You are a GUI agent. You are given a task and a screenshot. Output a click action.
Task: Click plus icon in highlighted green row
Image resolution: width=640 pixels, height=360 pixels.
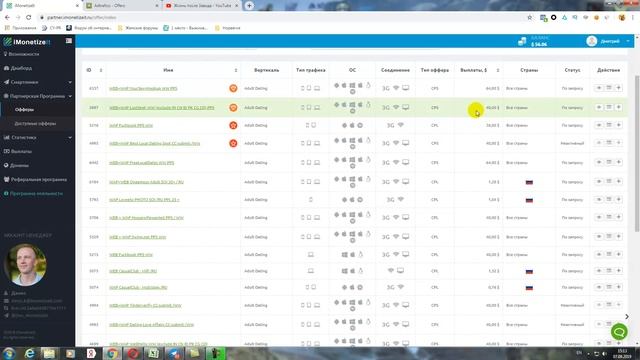click(x=618, y=107)
